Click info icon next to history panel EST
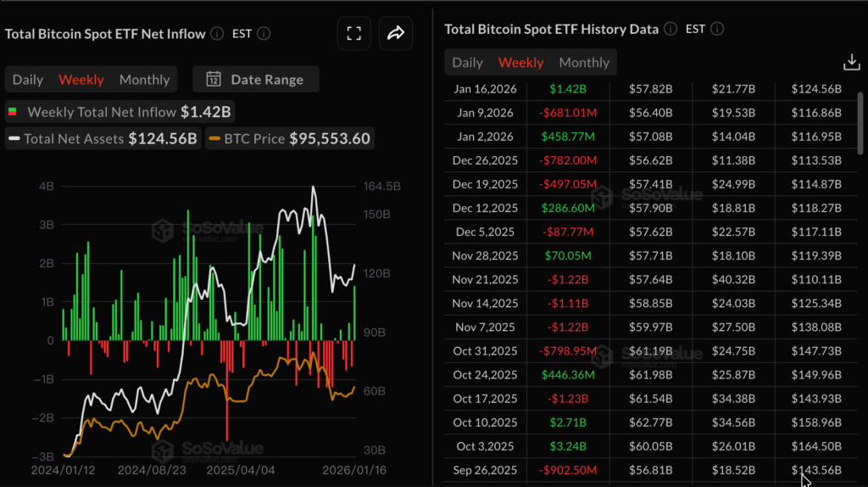The image size is (868, 487). pos(717,29)
